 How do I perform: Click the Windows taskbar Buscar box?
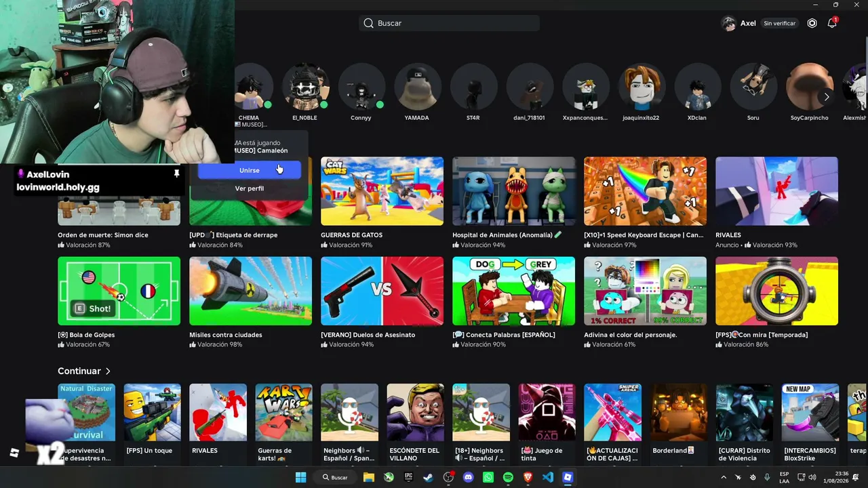pos(336,477)
